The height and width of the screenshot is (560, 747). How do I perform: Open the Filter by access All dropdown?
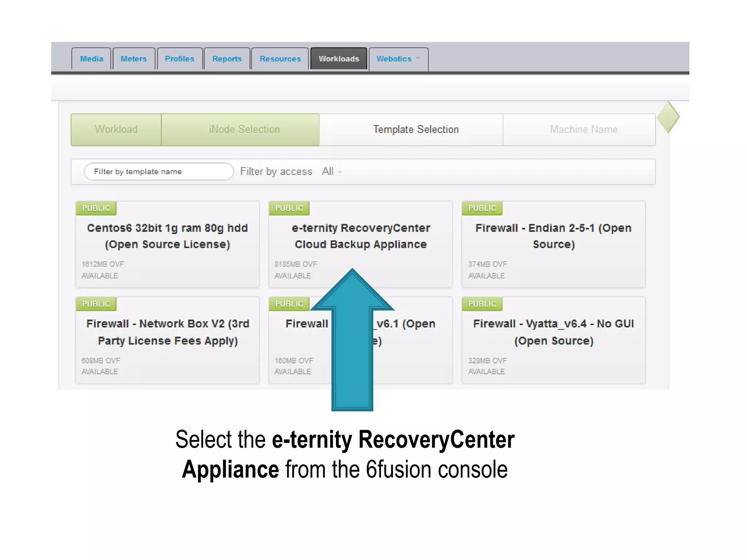pos(332,171)
